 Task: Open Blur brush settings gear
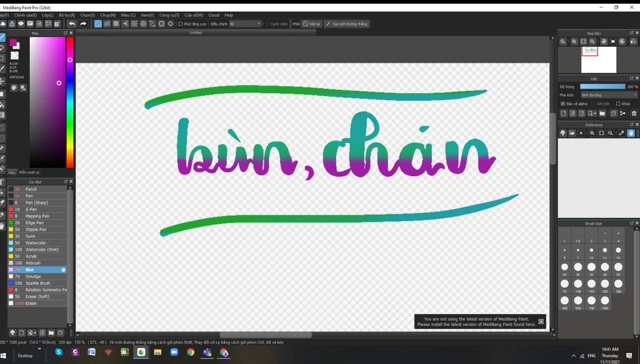pyautogui.click(x=63, y=270)
